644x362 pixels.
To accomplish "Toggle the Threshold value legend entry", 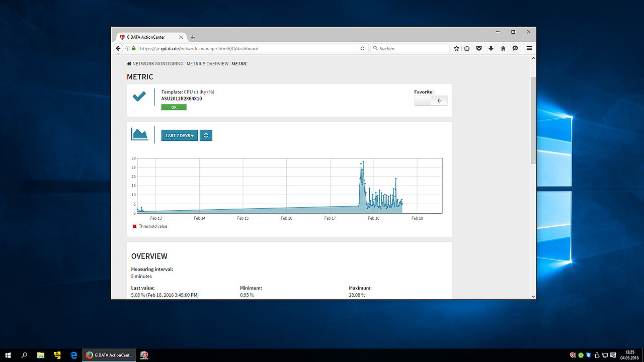I will click(x=150, y=226).
